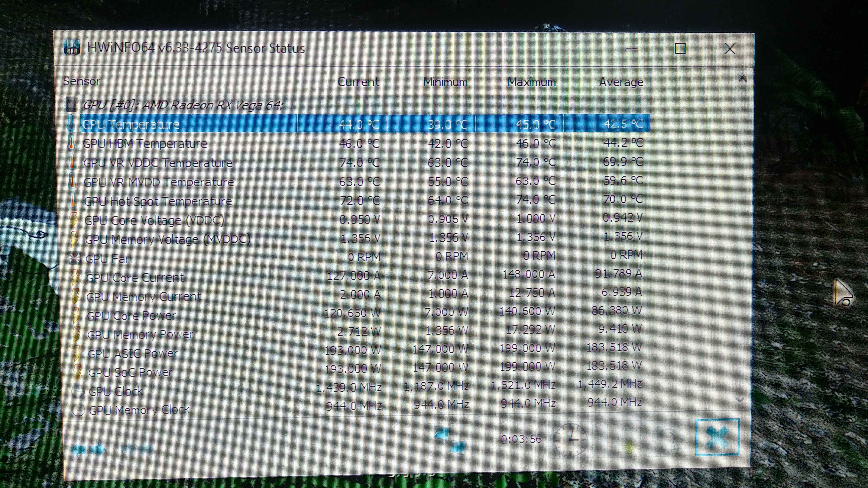Minimize the HWiNFO64 Sensor Status window
The width and height of the screenshot is (868, 488).
[631, 49]
